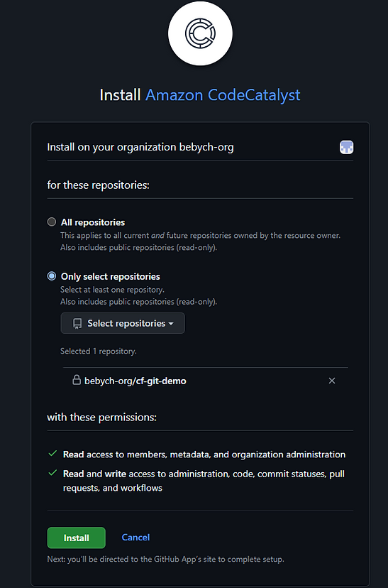The image size is (388, 588).
Task: Click the 'with these permissions:' heading
Action: [102, 417]
